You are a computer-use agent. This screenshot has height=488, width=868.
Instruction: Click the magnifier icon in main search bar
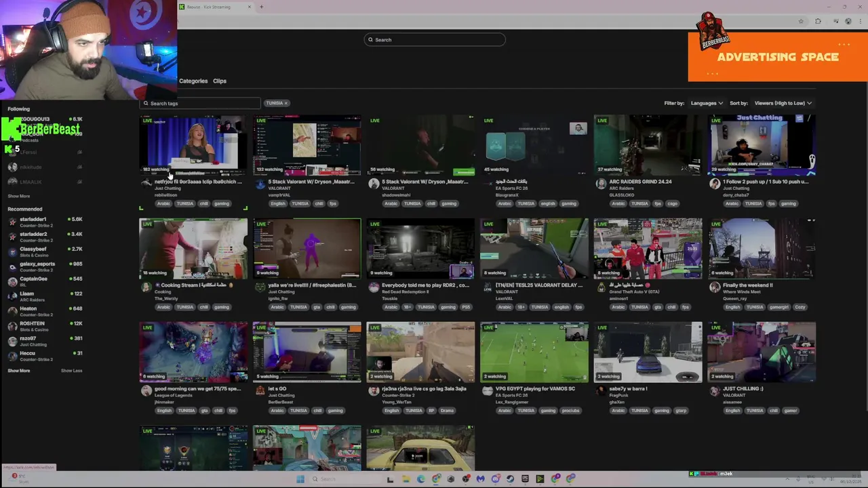coord(370,40)
